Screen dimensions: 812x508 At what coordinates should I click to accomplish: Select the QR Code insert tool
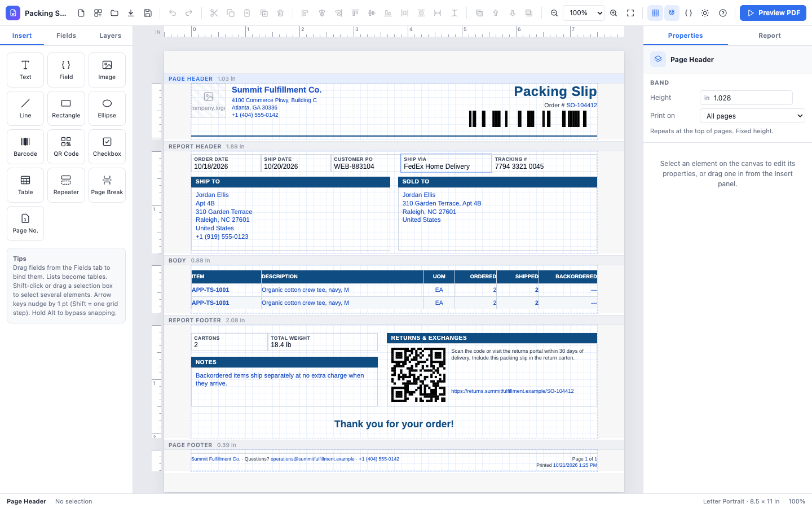(x=66, y=147)
